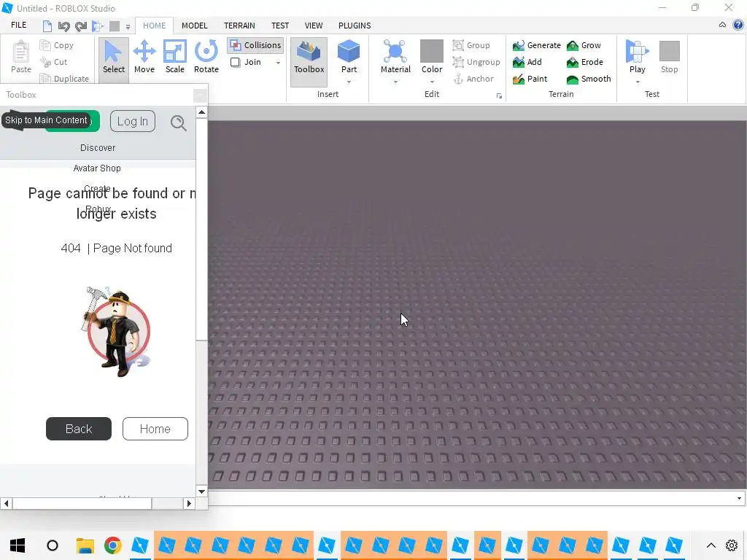Switch to the TEST tab

[279, 26]
